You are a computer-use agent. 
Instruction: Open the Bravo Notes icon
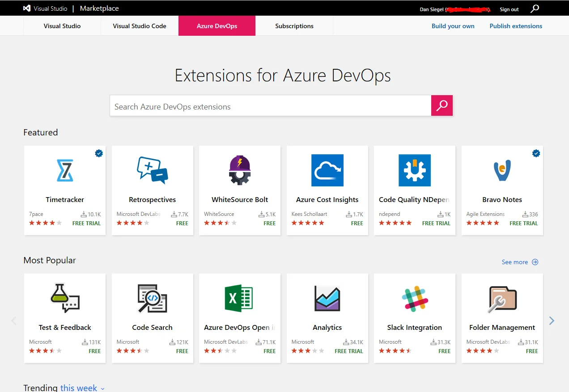pos(502,171)
